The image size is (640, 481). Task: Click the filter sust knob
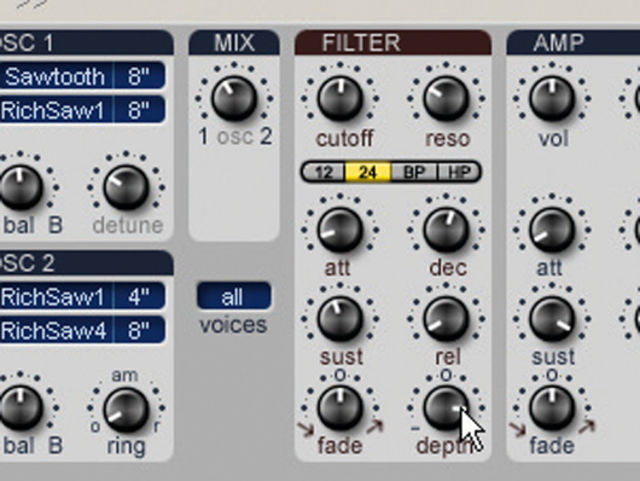click(x=340, y=318)
